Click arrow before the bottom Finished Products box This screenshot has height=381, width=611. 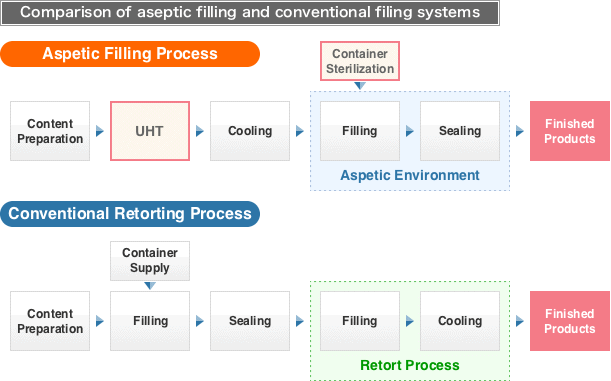point(519,321)
